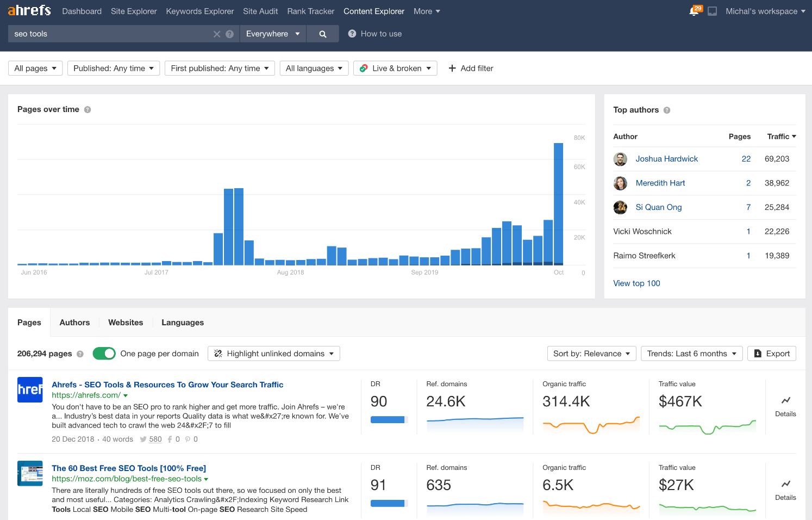Click the Export button
The width and height of the screenshot is (812, 520).
pos(772,354)
